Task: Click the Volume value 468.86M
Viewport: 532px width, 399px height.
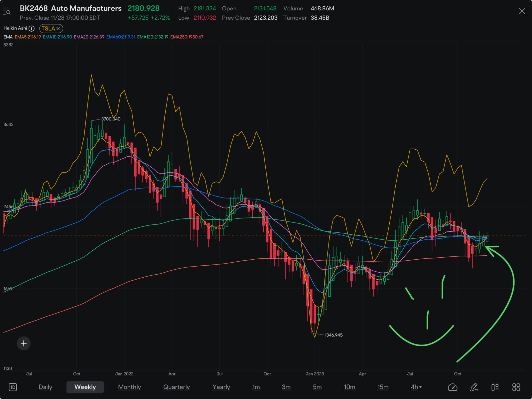Action: (x=323, y=8)
